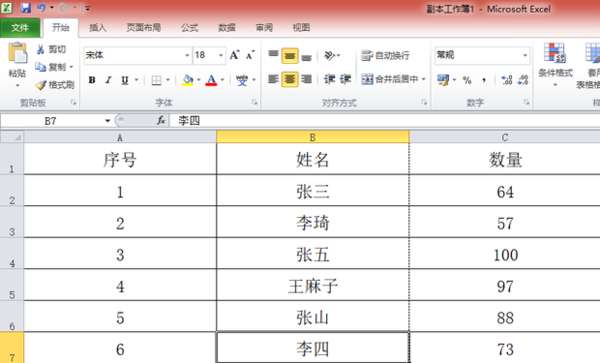Click the increase indent icon
Screen dimensions: 600x363
pos(346,80)
